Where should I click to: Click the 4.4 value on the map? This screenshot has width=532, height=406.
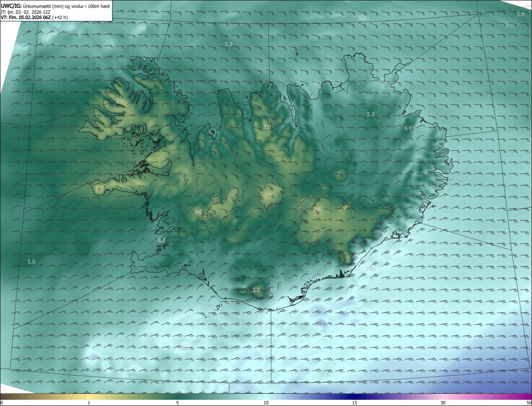point(408,128)
